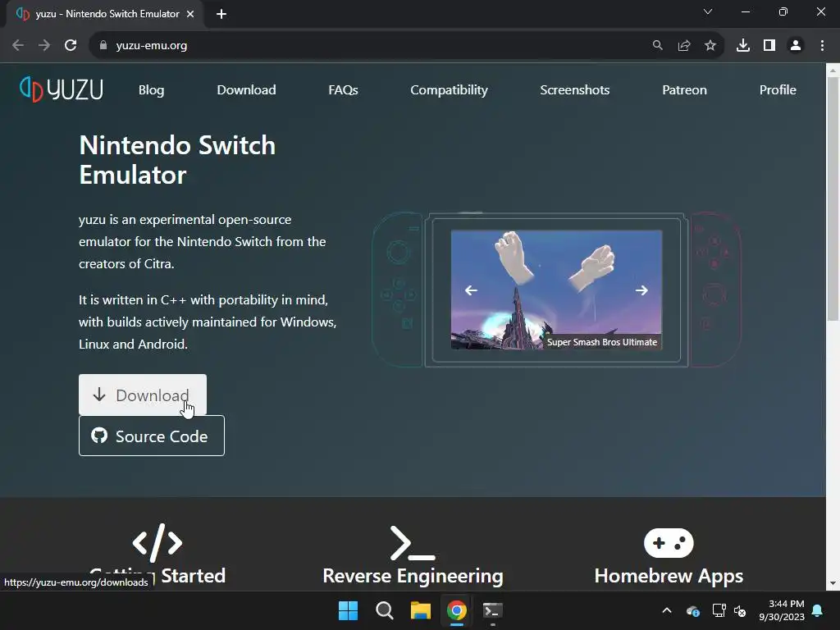This screenshot has width=840, height=630.
Task: Show previous screenshot with the left arrow
Action: coord(471,290)
